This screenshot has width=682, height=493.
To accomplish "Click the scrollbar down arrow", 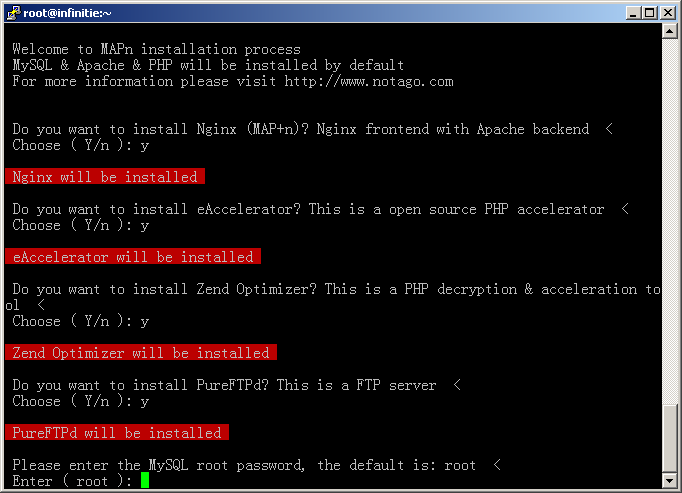I will point(669,481).
